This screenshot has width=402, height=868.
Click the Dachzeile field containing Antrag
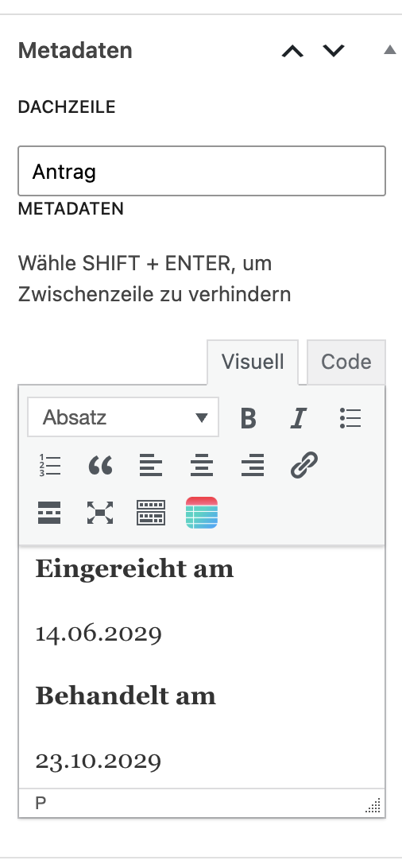[202, 171]
